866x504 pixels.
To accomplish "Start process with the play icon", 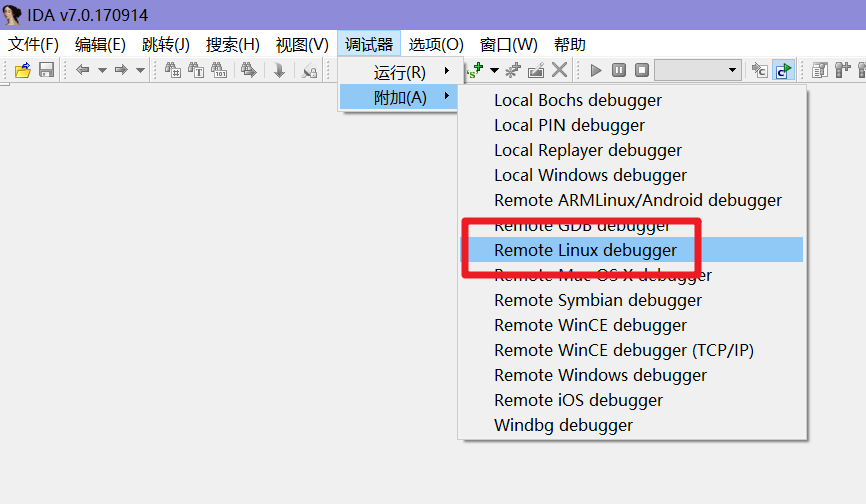I will (595, 70).
